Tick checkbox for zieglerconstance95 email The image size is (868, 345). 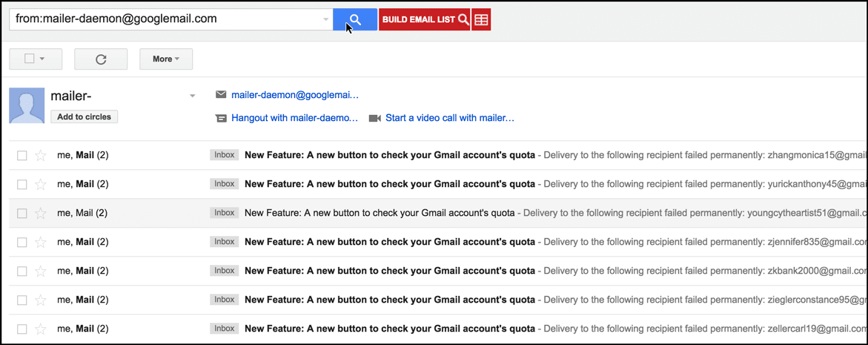pyautogui.click(x=22, y=300)
